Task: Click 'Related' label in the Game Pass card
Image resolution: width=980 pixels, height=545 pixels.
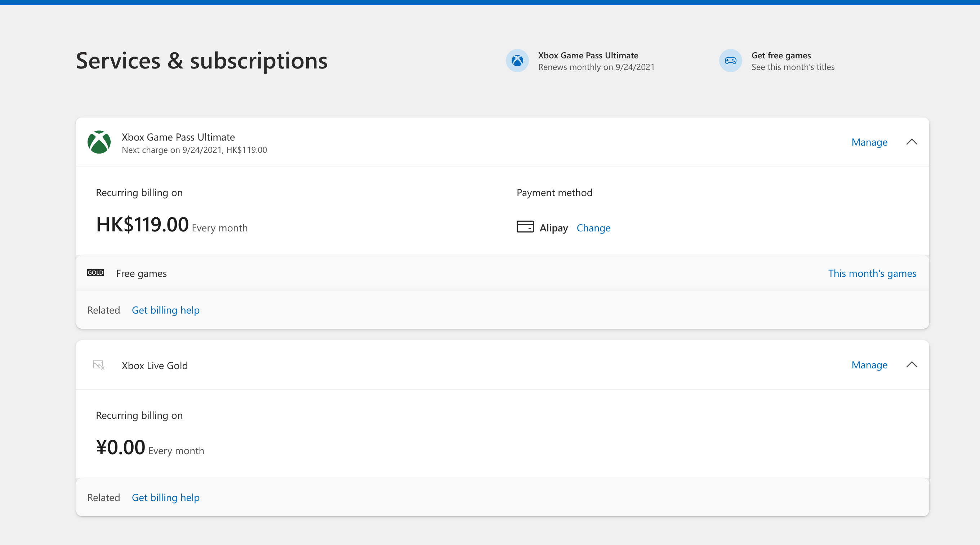Action: 103,310
